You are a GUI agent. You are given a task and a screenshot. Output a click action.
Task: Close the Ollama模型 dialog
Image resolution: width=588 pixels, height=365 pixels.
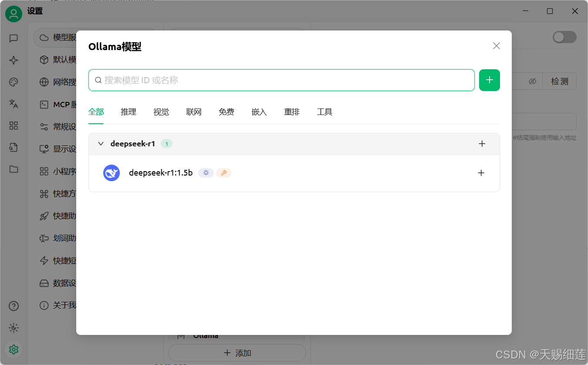[496, 46]
